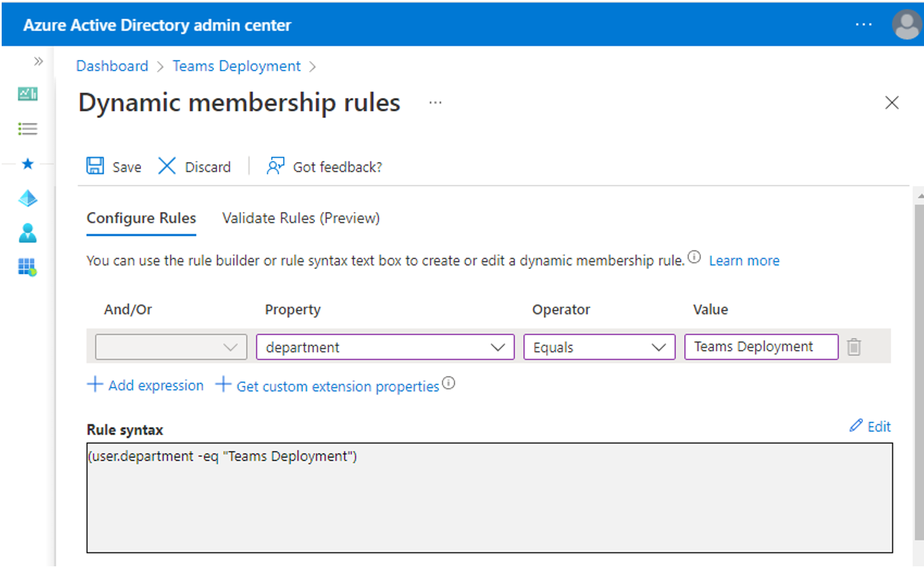Delete the expression with trash icon
This screenshot has width=924, height=568.
tap(854, 347)
